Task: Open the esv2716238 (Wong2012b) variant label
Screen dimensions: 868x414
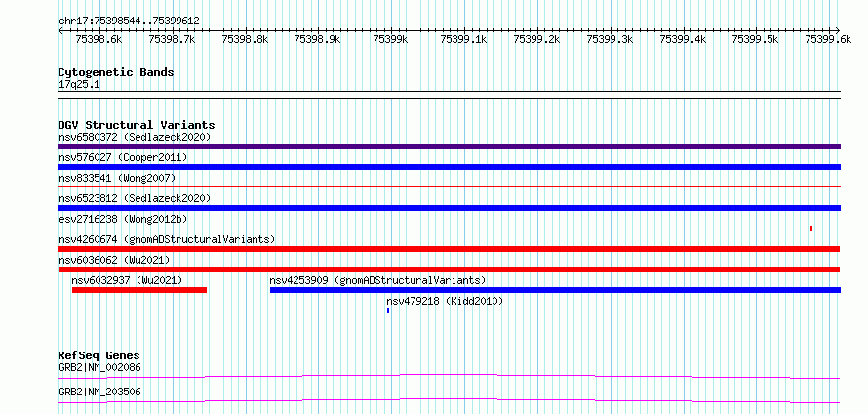Action: (x=123, y=219)
